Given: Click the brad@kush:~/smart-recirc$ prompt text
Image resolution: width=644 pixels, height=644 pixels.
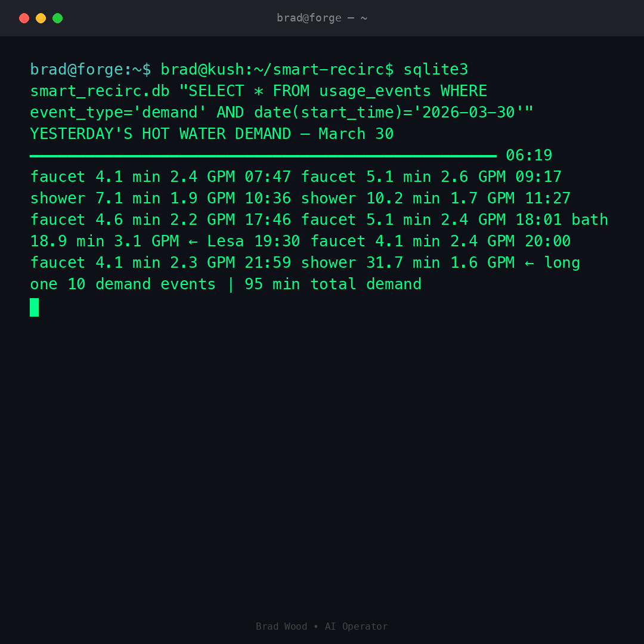Looking at the screenshot, I should [x=277, y=69].
